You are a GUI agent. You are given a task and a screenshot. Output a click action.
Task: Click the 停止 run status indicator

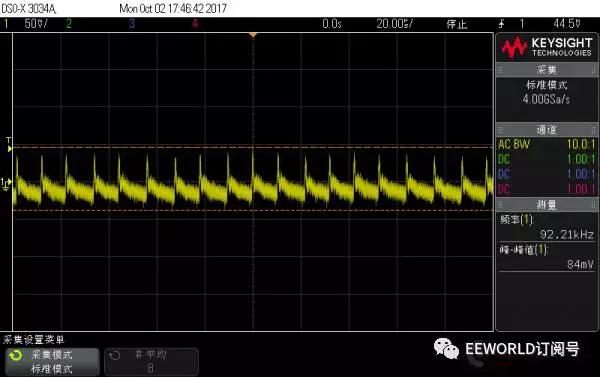point(457,24)
